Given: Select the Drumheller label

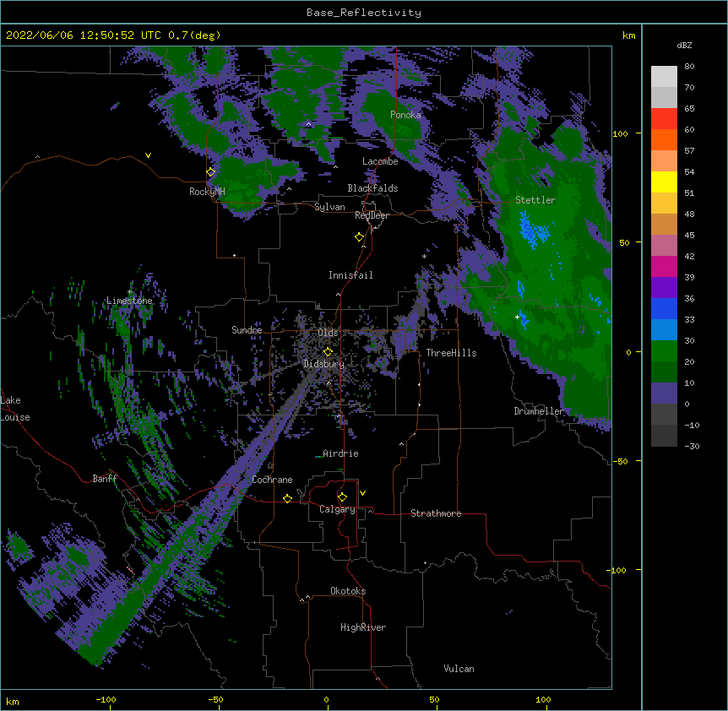Looking at the screenshot, I should (x=539, y=411).
